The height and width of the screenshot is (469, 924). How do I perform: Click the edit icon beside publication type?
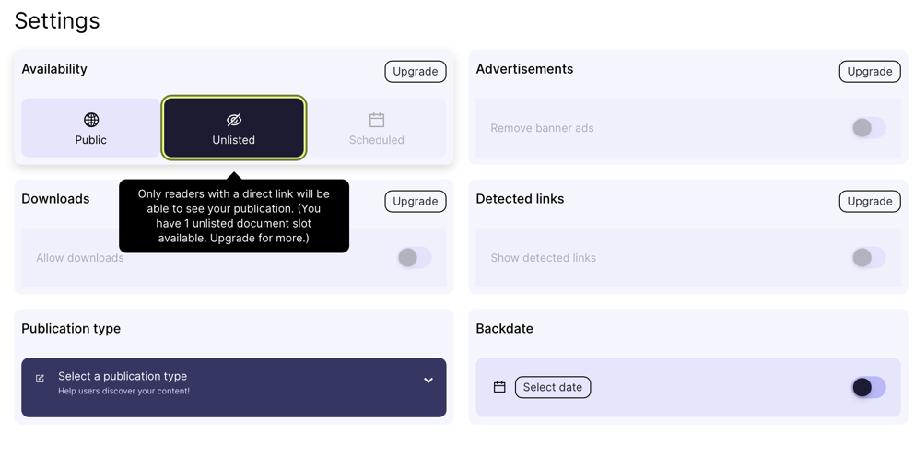pyautogui.click(x=40, y=379)
